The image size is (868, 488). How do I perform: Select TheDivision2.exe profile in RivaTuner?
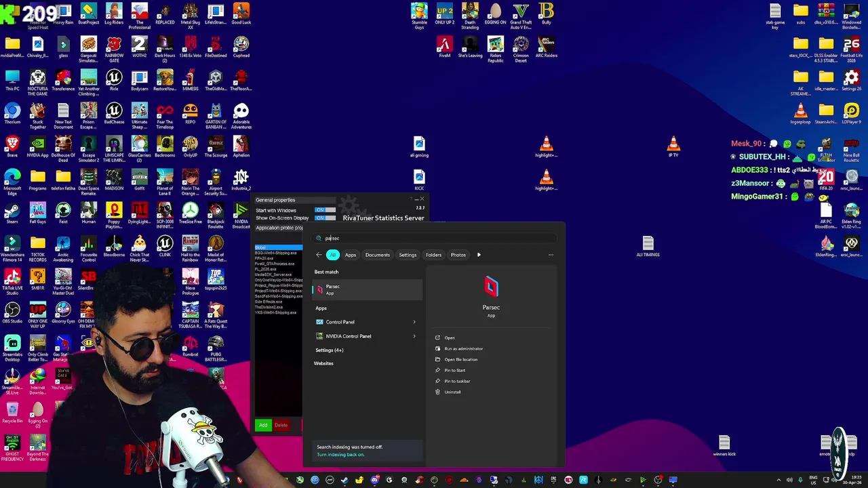[269, 307]
